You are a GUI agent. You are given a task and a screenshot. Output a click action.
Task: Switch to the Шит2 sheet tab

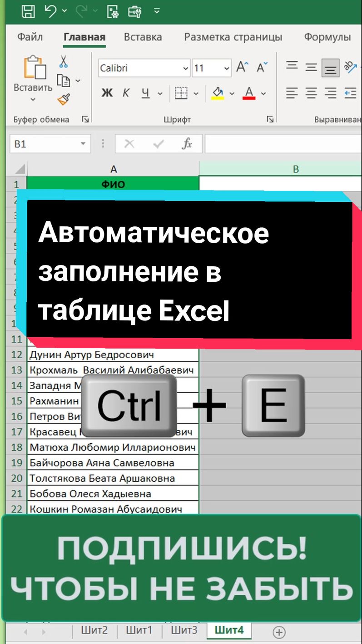[94, 630]
